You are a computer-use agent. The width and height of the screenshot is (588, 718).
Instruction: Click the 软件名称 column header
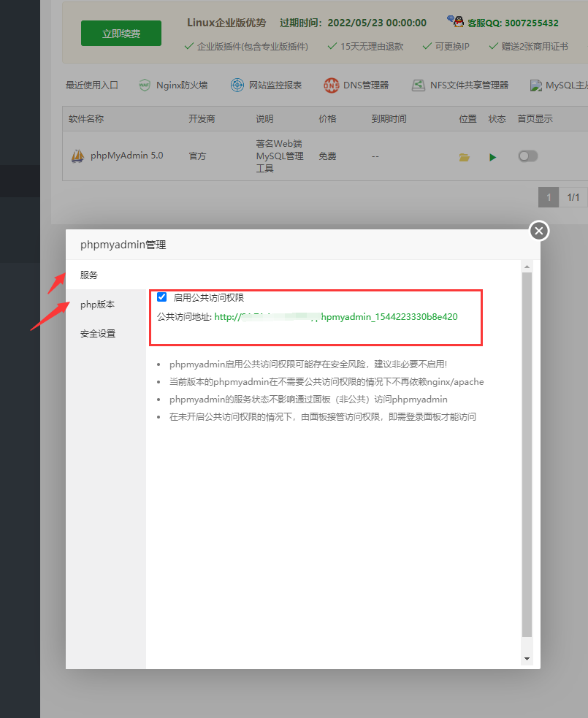coord(86,119)
